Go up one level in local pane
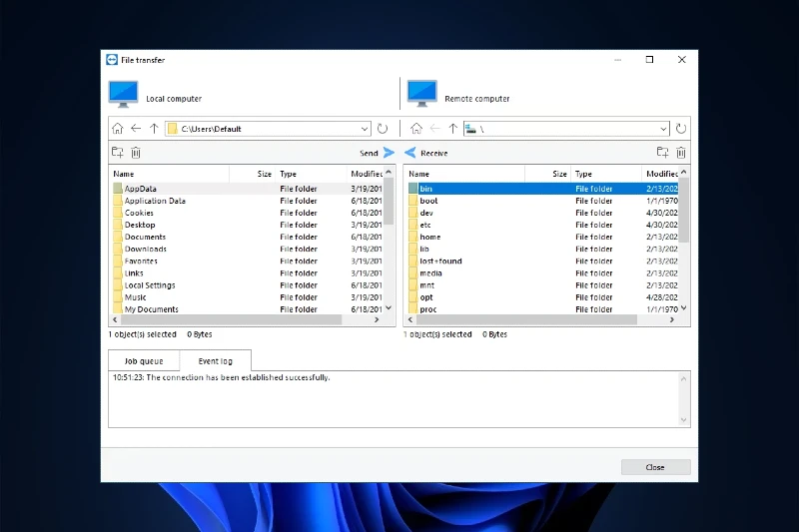Screen dimensions: 799x532 [x=154, y=129]
